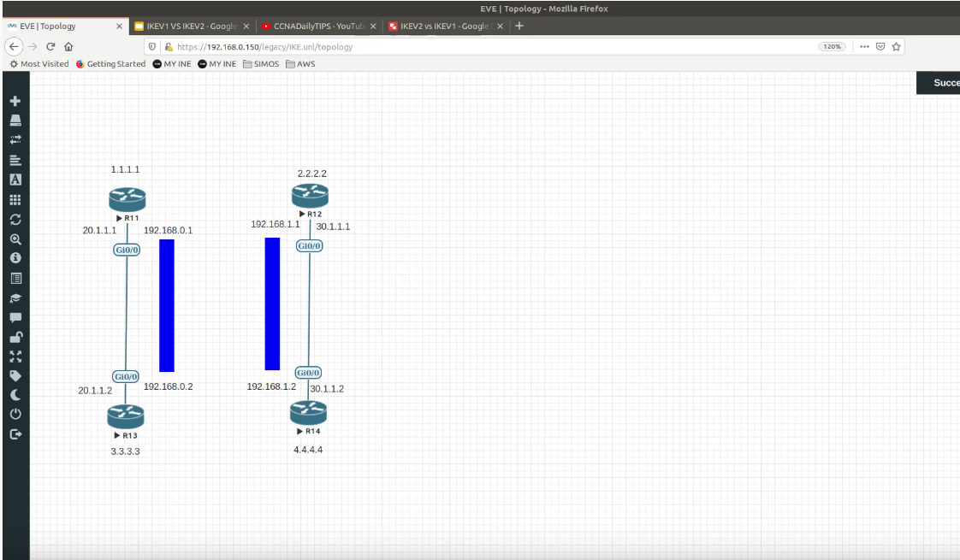Click the browser Forward button
Screen dimensions: 960x560
click(33, 46)
